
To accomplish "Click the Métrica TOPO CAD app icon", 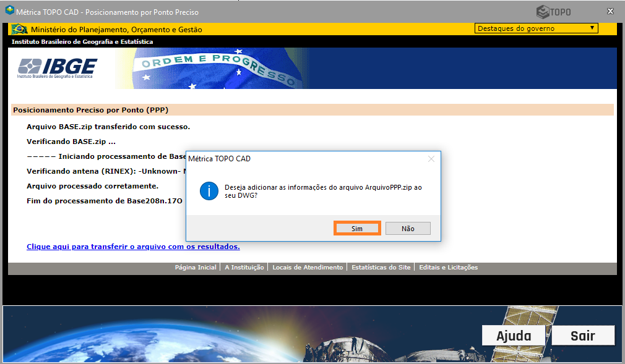I will pyautogui.click(x=9, y=11).
